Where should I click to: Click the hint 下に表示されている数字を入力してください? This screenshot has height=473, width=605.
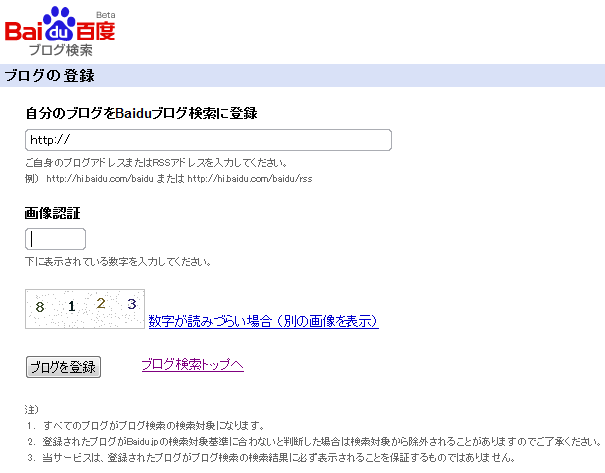118,262
